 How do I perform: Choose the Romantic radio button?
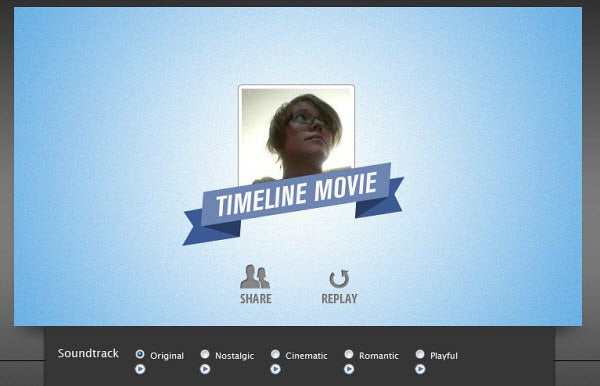pos(349,354)
